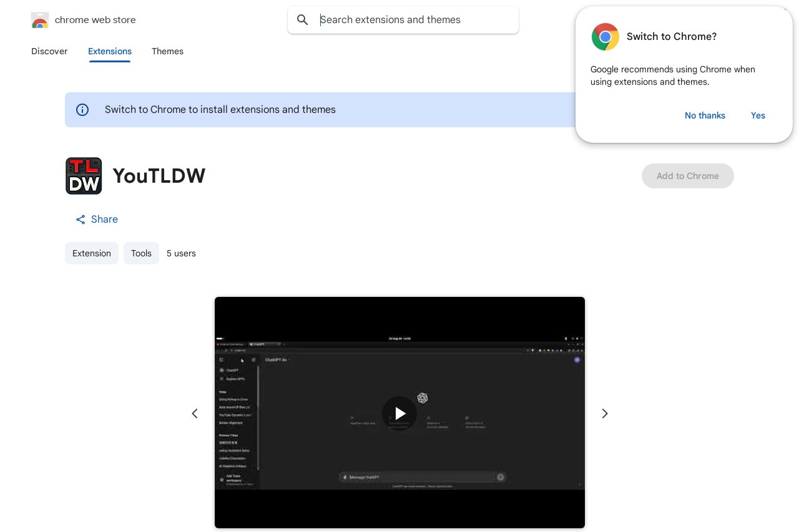Click the Chrome Web Store logo
Viewport: 799px width, 532px height.
click(x=40, y=20)
